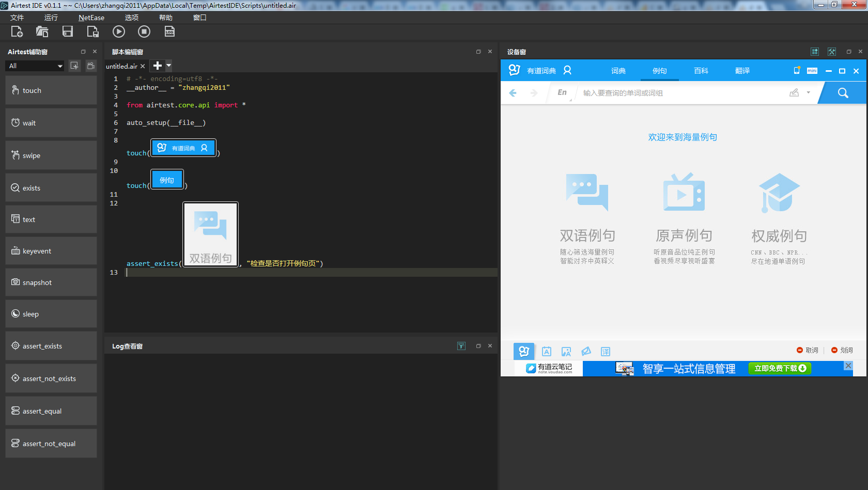Add a new script tab with plus

[158, 66]
